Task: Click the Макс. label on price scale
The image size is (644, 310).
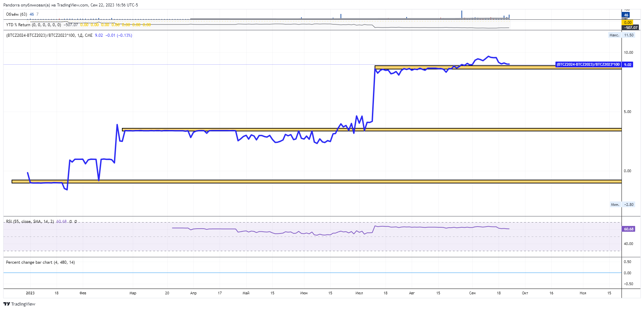Action: (614, 35)
